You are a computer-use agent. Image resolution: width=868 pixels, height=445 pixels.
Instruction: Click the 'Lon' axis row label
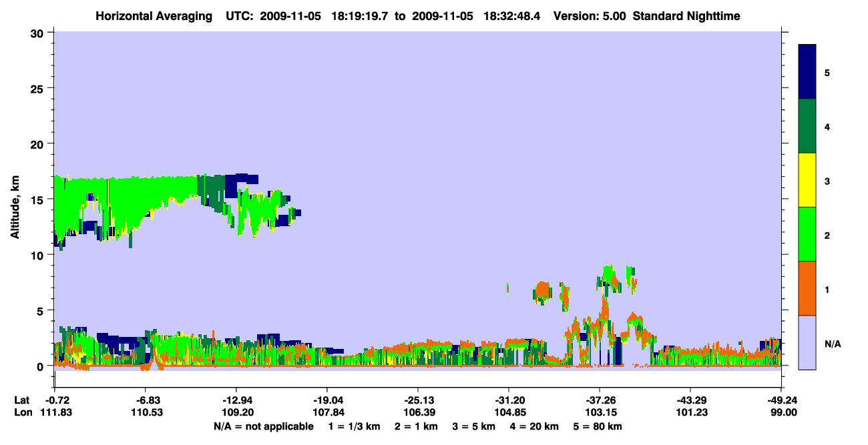pyautogui.click(x=22, y=412)
